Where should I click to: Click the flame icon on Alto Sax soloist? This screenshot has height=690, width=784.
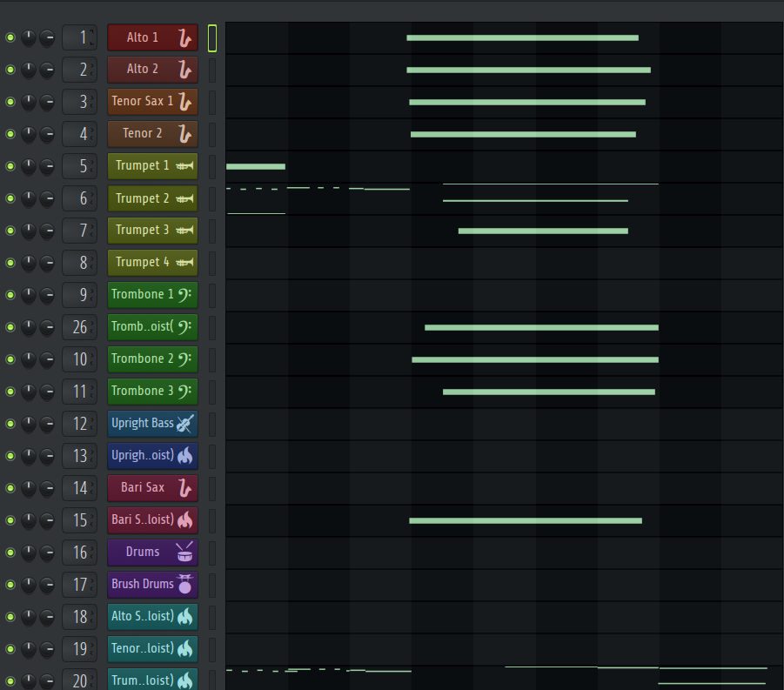(x=184, y=617)
